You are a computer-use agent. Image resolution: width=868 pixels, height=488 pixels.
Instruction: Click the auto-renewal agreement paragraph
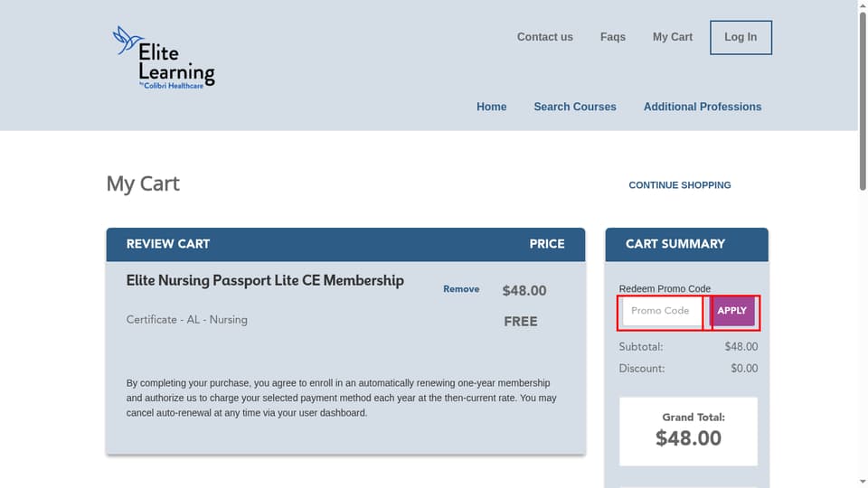[x=341, y=398]
